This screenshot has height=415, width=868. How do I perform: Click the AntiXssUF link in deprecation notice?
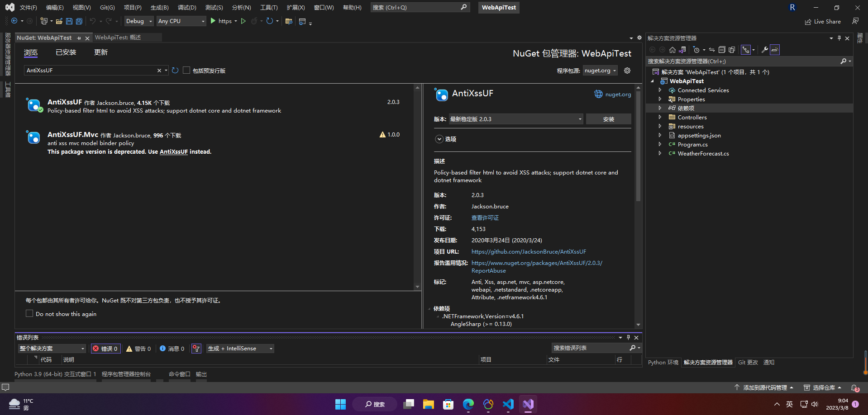[174, 152]
